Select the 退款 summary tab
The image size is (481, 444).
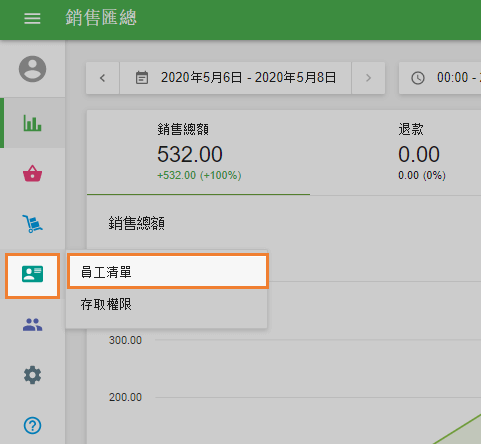pos(396,152)
